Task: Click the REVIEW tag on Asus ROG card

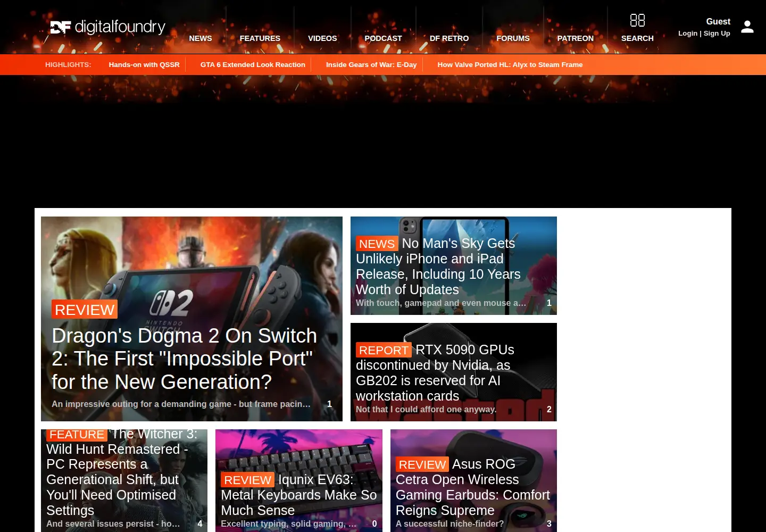Action: (x=422, y=464)
